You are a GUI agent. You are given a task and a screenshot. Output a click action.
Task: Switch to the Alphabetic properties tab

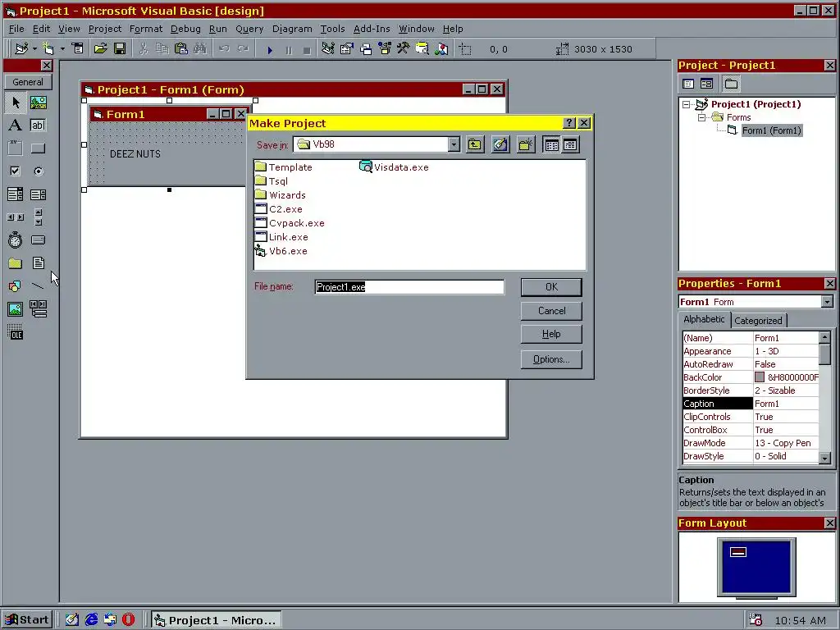click(704, 319)
